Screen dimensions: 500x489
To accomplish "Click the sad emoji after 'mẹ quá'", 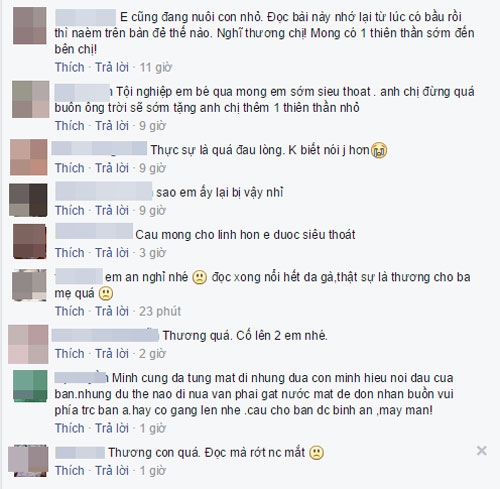I will pos(106,293).
